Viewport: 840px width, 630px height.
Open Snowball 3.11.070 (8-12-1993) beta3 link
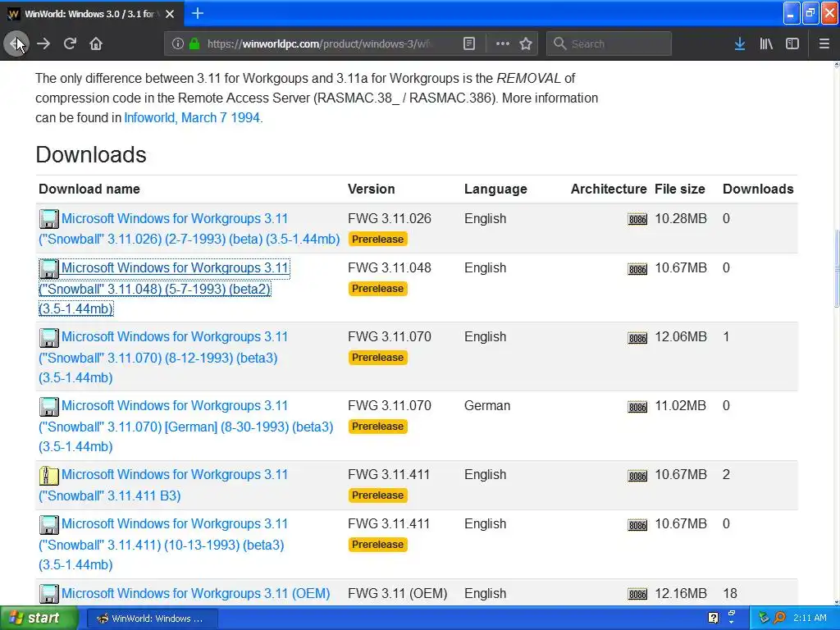[163, 357]
